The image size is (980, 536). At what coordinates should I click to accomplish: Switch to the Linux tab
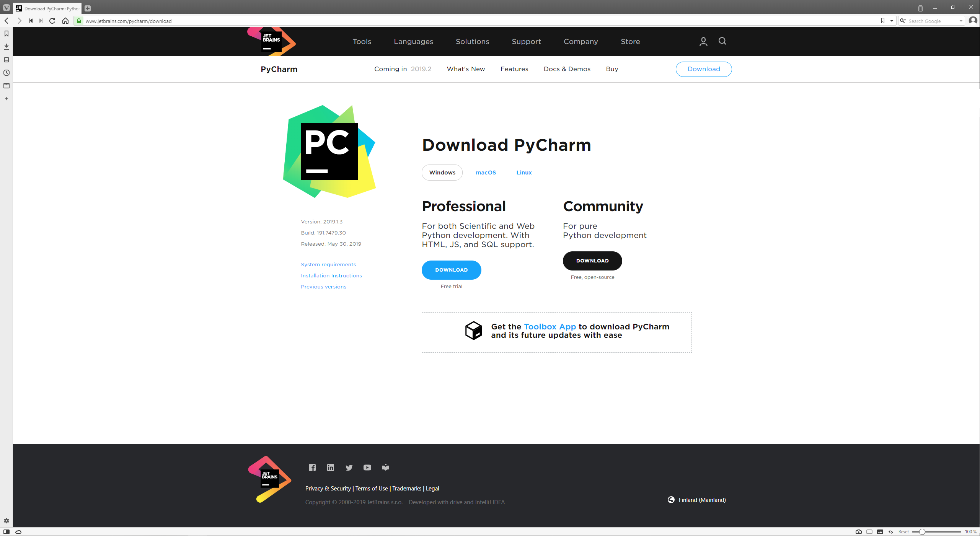coord(524,173)
